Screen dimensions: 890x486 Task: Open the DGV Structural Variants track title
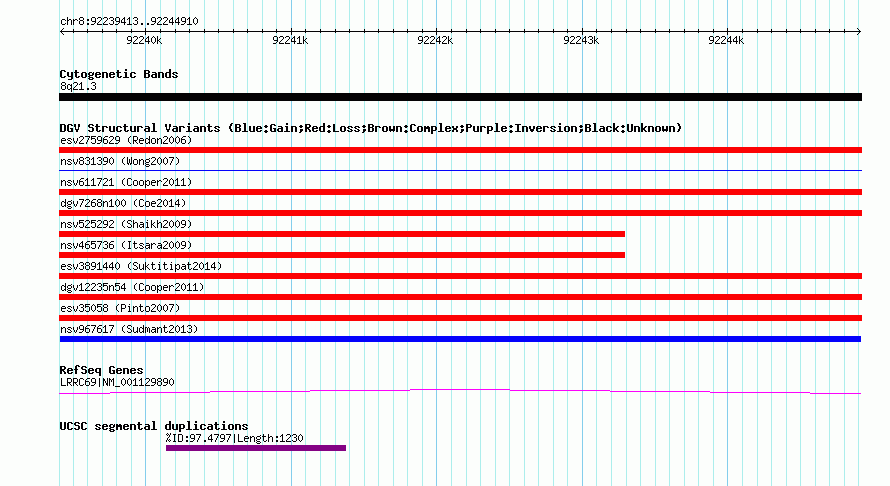[371, 128]
